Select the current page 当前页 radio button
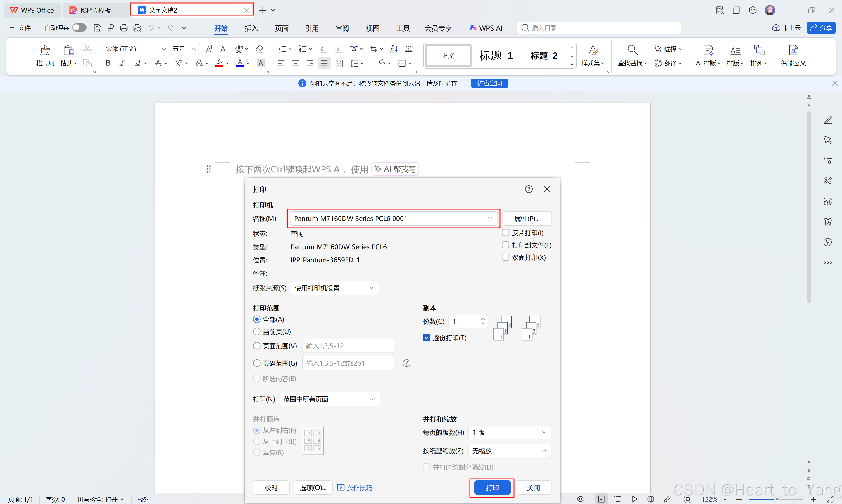 tap(257, 332)
